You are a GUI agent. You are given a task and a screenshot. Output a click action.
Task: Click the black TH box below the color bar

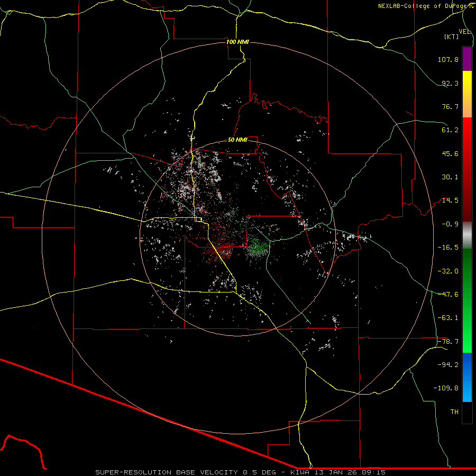point(467,413)
